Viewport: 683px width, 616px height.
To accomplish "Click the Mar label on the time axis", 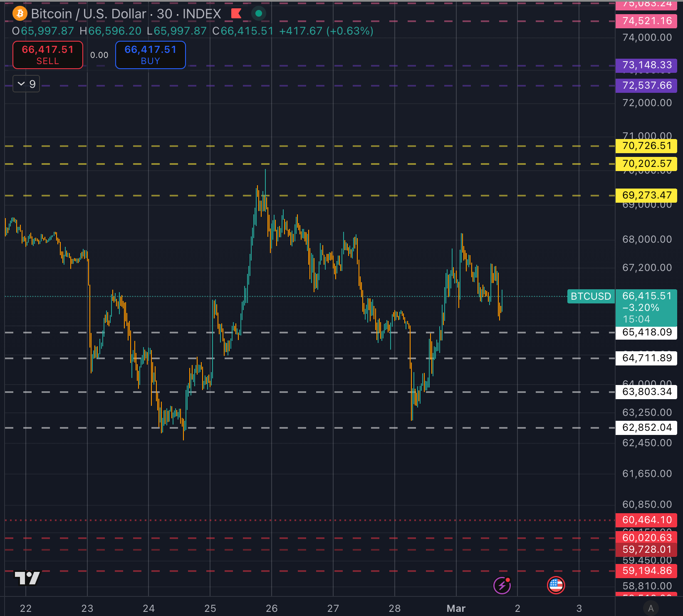I will click(x=456, y=609).
